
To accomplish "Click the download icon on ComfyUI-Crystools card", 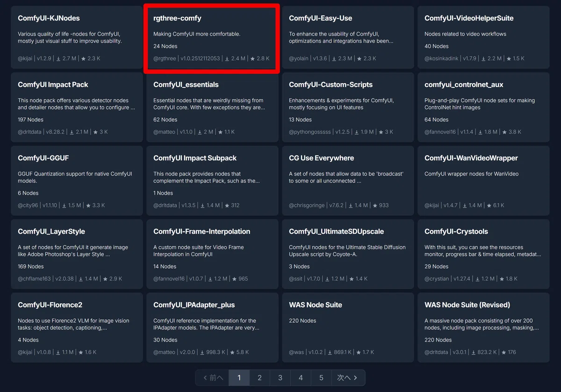I will pyautogui.click(x=478, y=279).
